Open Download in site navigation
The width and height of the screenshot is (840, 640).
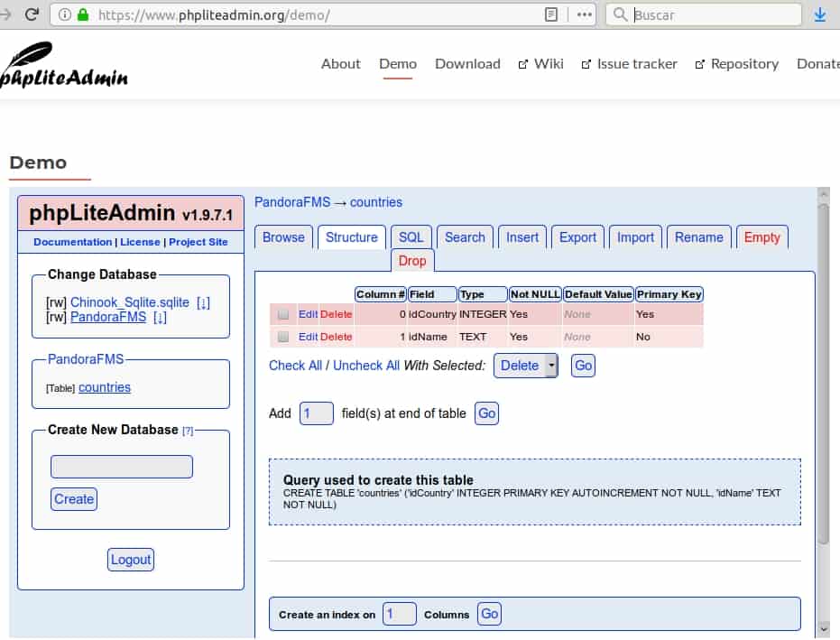(467, 64)
